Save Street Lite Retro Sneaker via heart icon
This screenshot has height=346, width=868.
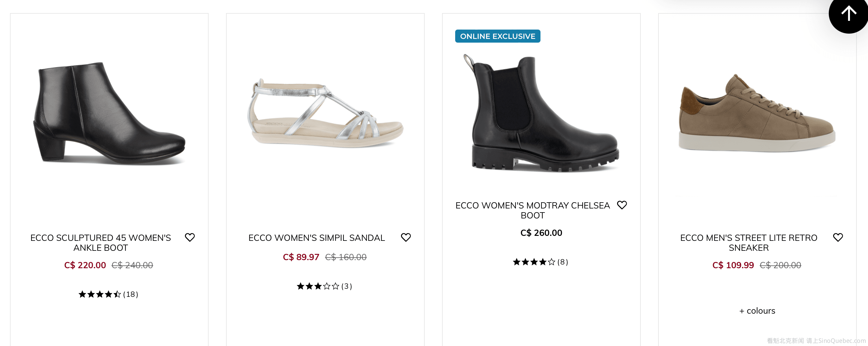[838, 237]
